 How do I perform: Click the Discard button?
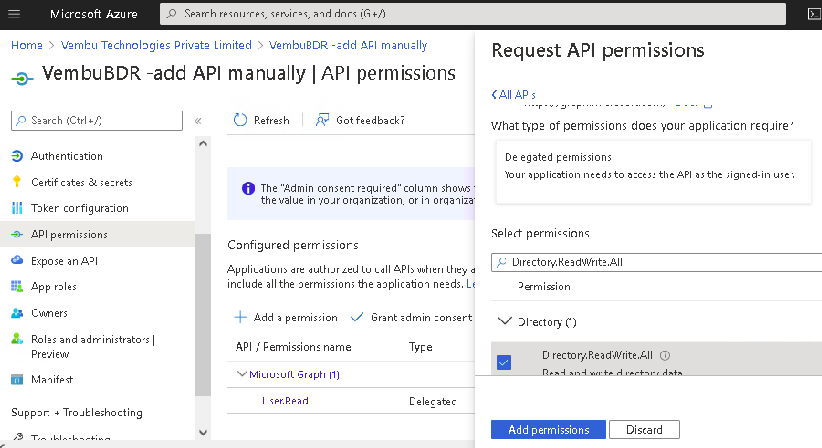pos(644,430)
